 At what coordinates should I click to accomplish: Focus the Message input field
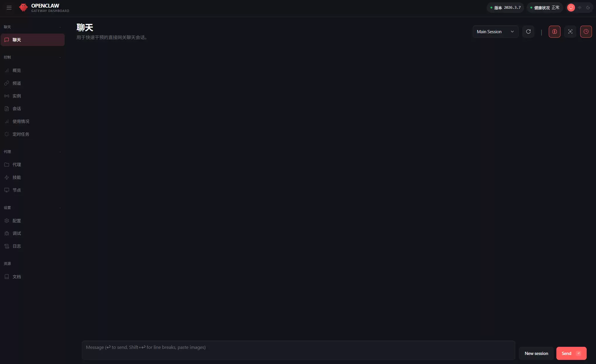click(298, 350)
